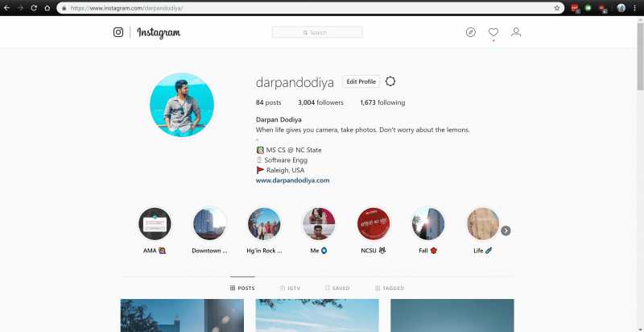Open the Chrome three-dot menu

(634, 8)
